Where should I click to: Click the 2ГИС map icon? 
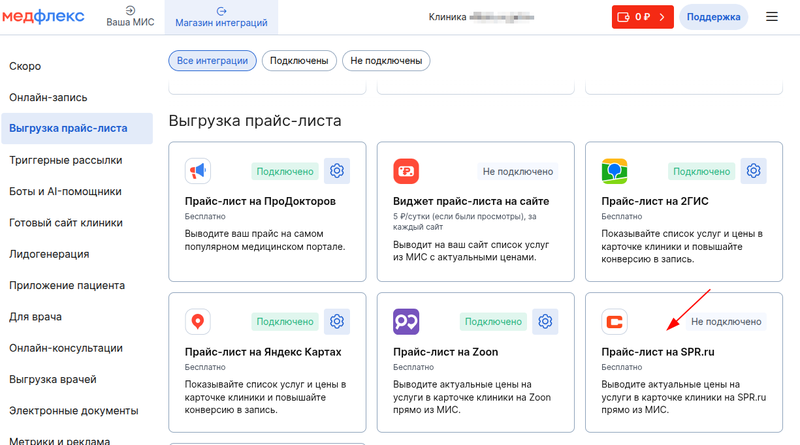pyautogui.click(x=614, y=171)
